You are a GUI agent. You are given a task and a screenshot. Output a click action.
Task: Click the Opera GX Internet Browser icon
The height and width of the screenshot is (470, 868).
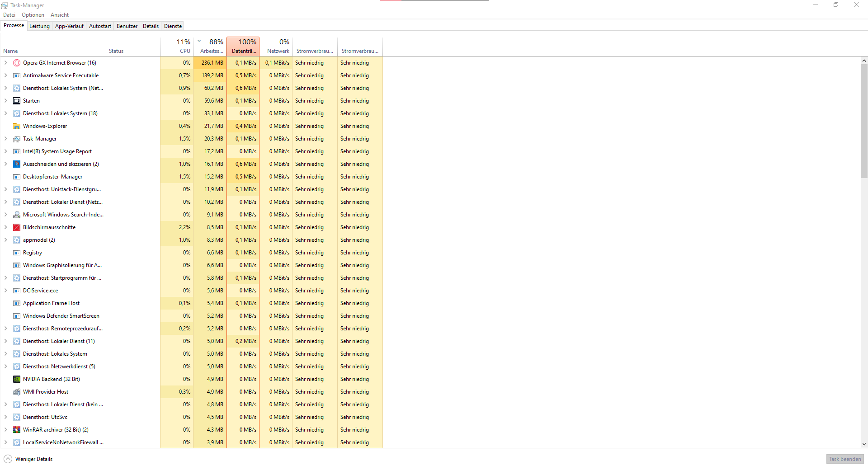(x=17, y=62)
